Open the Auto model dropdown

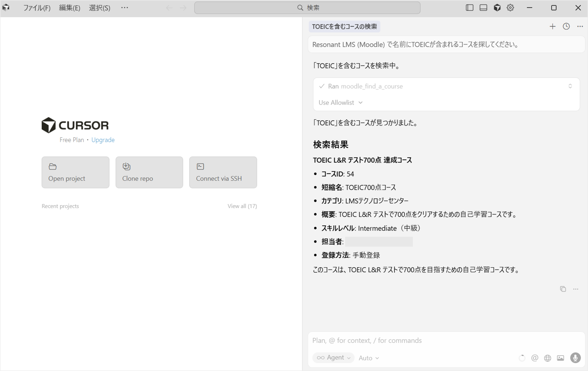click(368, 358)
